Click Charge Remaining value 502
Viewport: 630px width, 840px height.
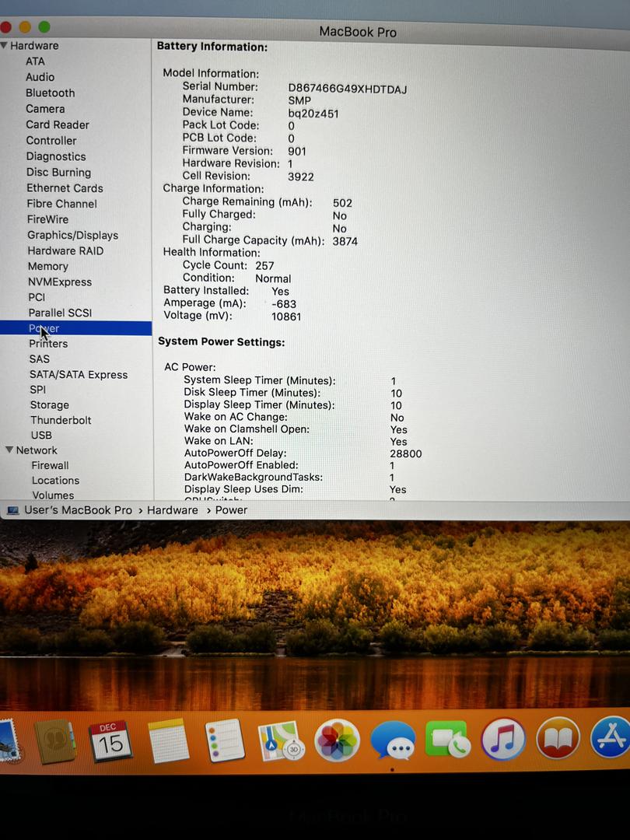[342, 203]
